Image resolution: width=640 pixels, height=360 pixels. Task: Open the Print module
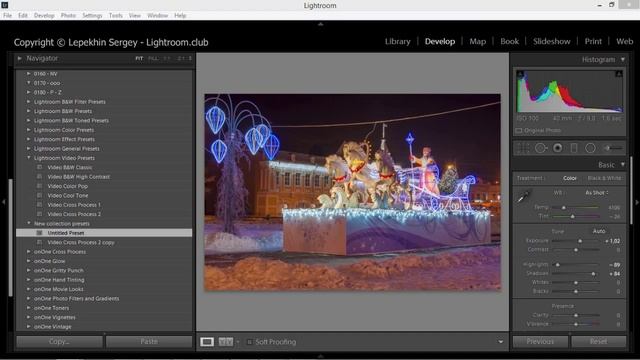(593, 42)
